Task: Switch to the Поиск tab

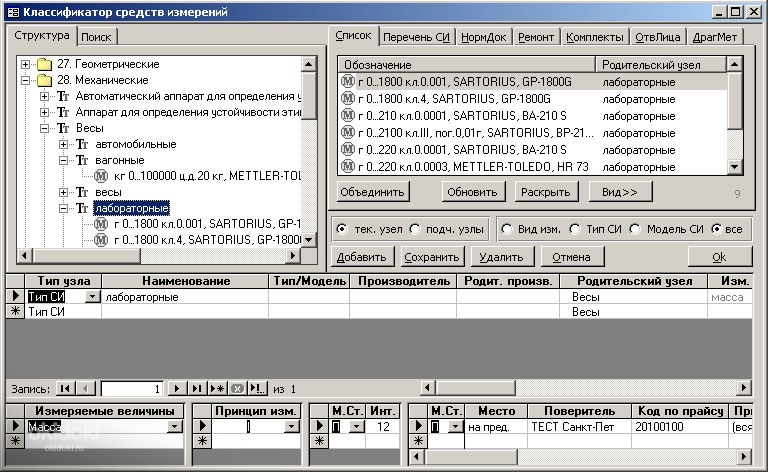Action: pos(97,37)
